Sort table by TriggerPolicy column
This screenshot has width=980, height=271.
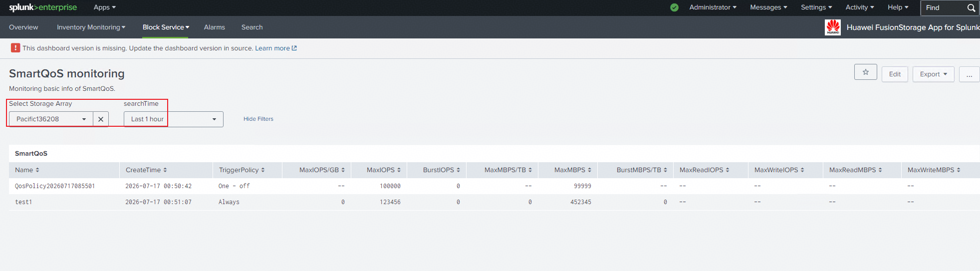[242, 170]
